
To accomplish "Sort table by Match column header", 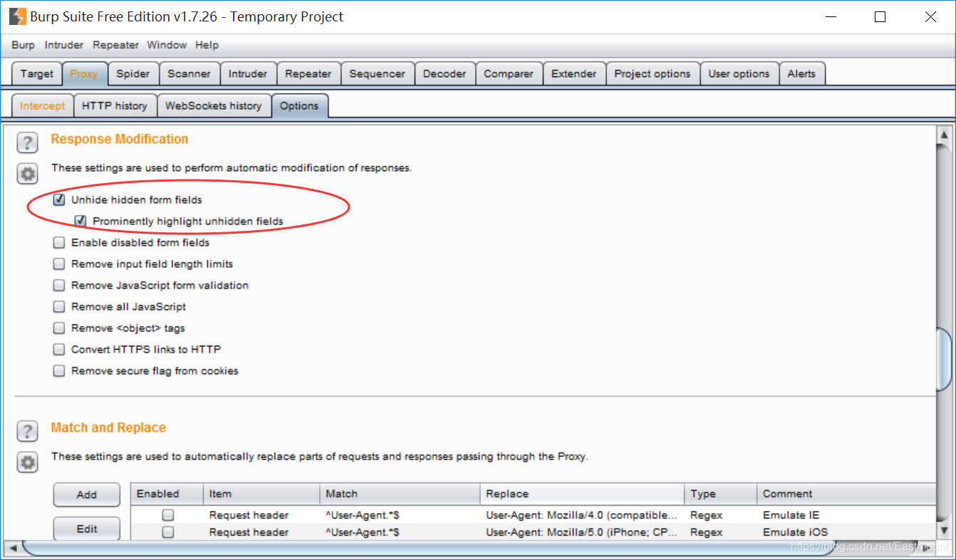I will pyautogui.click(x=400, y=494).
